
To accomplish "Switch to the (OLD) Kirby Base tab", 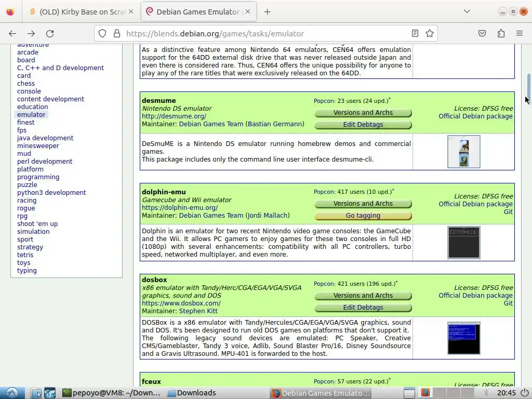I will pyautogui.click(x=82, y=12).
